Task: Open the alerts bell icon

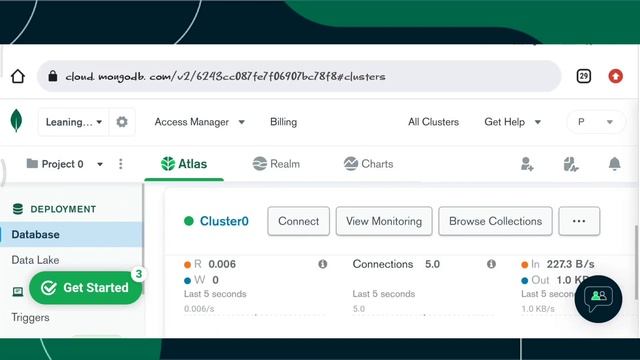Action: [x=614, y=164]
